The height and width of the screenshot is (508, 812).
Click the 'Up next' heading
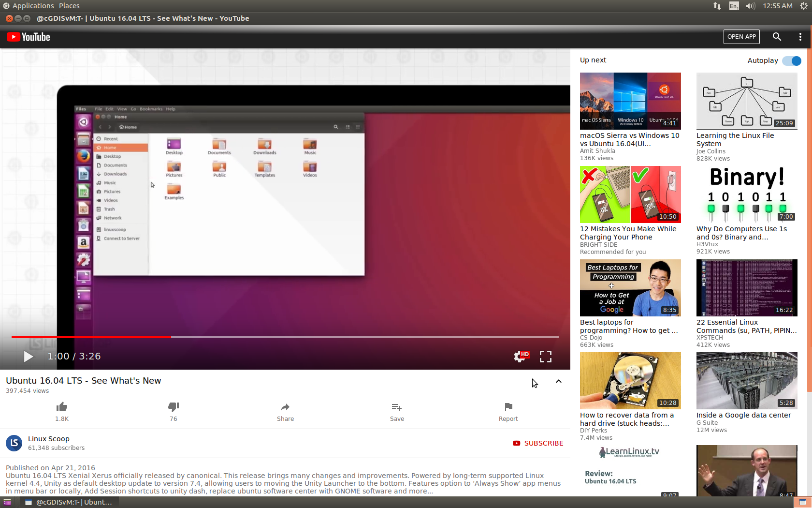click(x=593, y=60)
